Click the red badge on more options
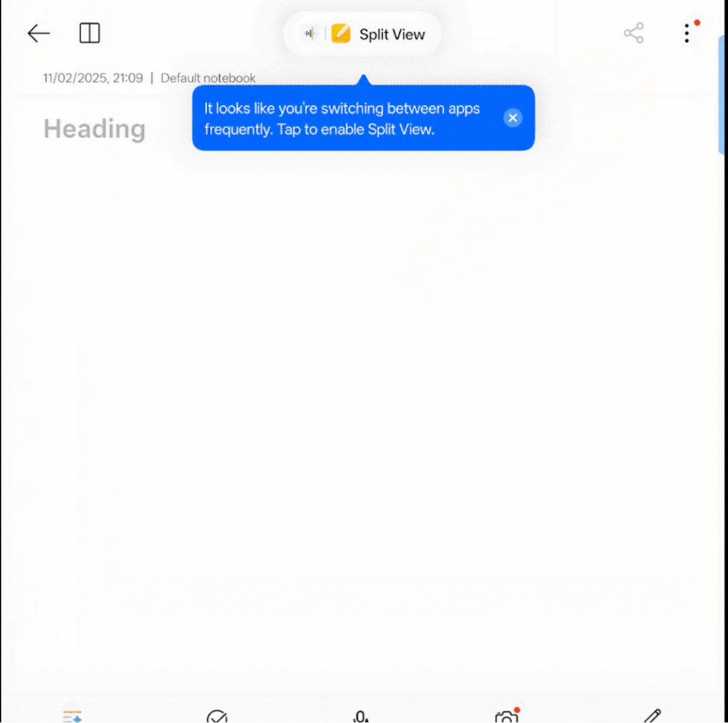728x723 pixels. (697, 23)
